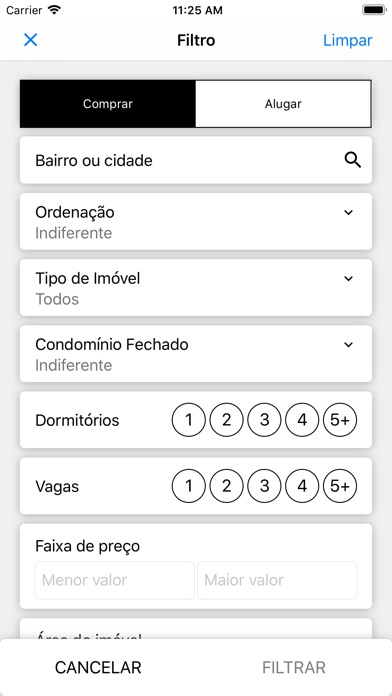The height and width of the screenshot is (696, 392).
Task: Focus the Menor valor price field
Action: coord(115,580)
